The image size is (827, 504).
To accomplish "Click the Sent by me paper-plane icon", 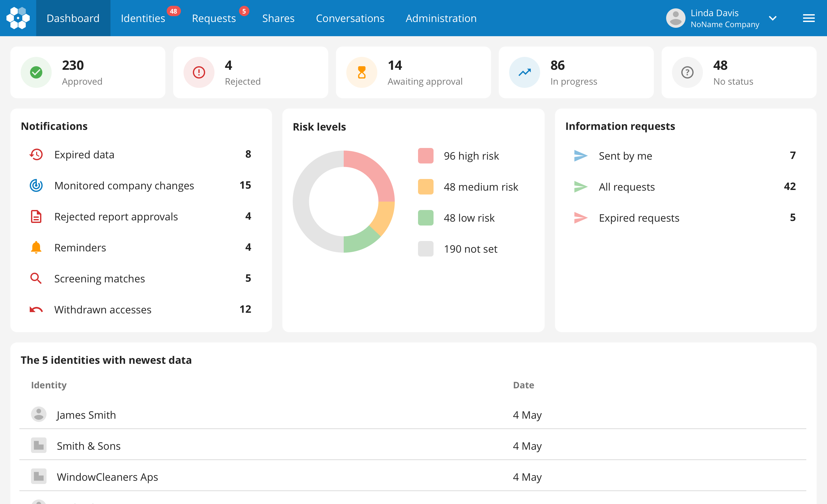I will point(580,156).
